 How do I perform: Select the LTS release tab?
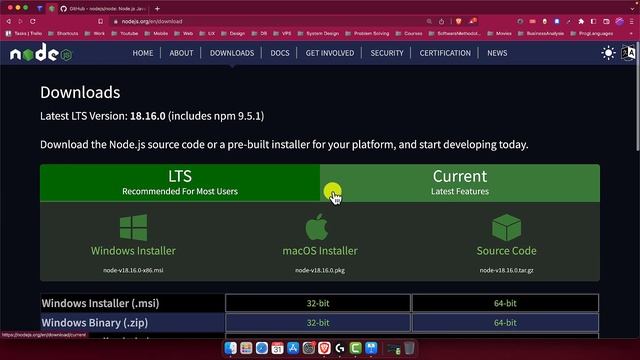click(180, 182)
